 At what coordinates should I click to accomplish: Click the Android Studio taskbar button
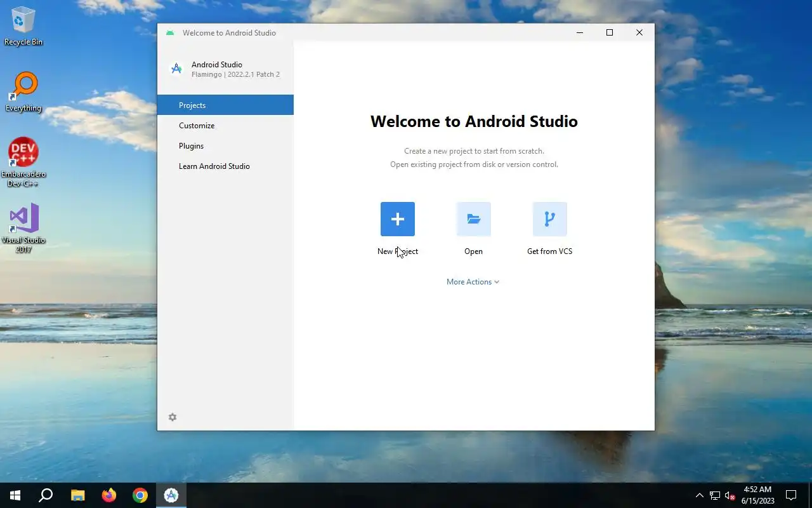(171, 495)
